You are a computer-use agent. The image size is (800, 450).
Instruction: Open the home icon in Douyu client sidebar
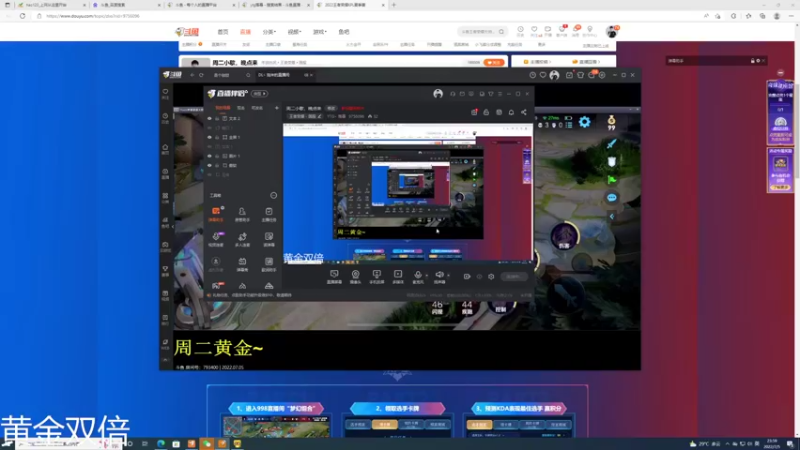click(x=165, y=148)
